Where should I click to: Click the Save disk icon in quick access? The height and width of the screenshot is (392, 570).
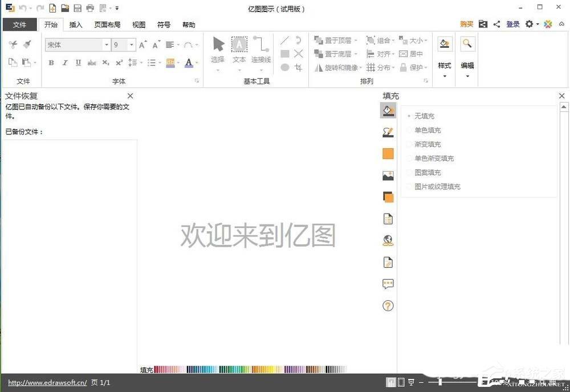78,8
